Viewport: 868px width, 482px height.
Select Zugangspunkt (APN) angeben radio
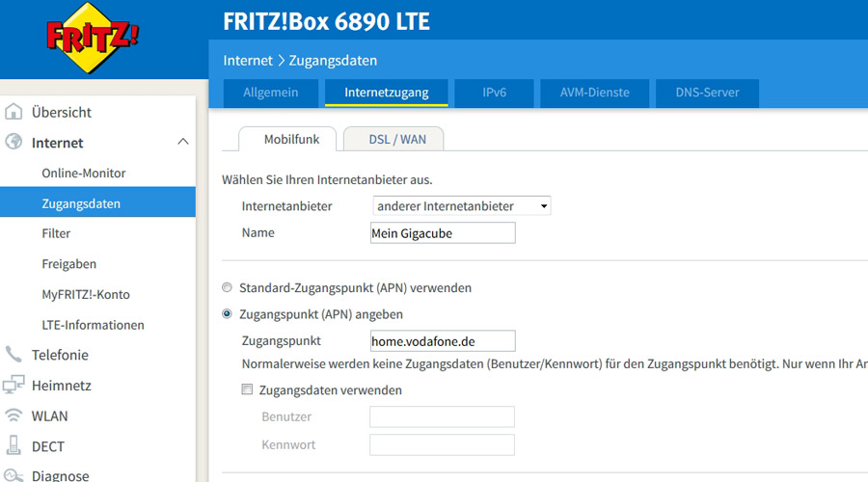(x=227, y=313)
